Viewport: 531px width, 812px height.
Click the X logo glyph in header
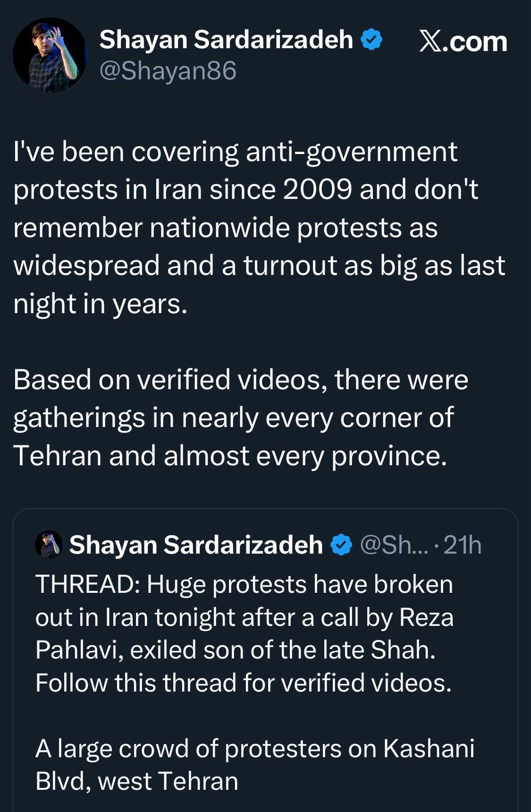(430, 42)
